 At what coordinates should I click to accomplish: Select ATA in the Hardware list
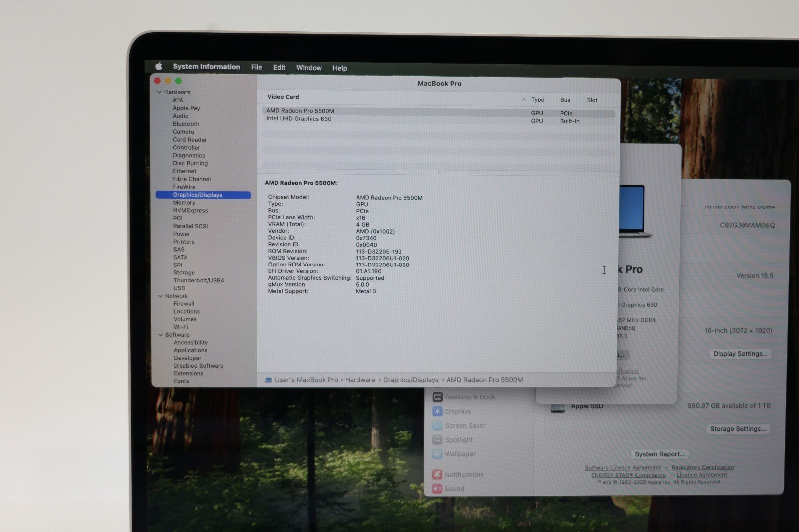click(178, 100)
